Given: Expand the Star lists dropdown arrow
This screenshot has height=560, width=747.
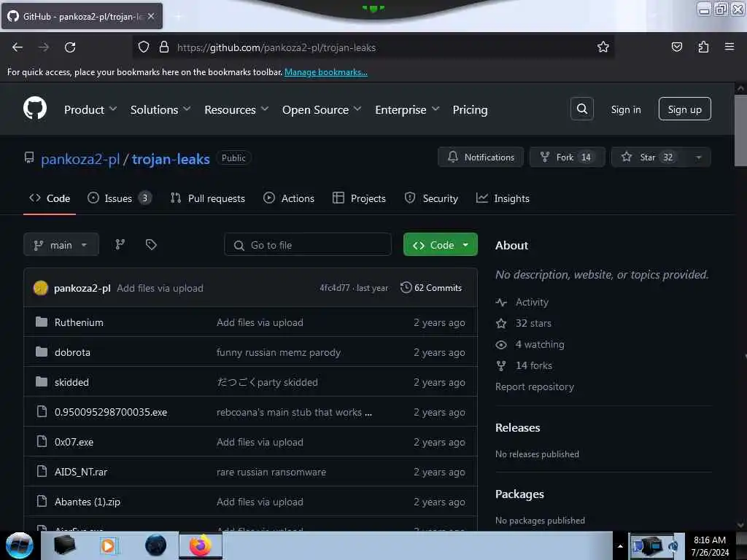Looking at the screenshot, I should (x=698, y=157).
